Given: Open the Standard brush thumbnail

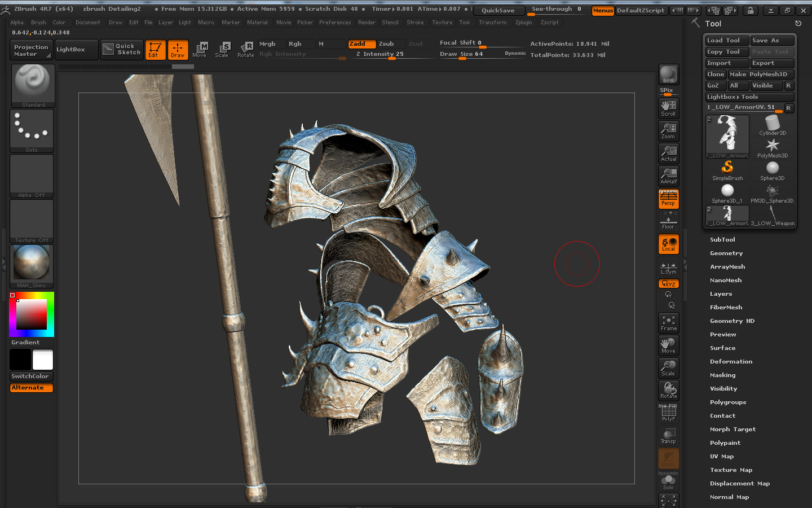Looking at the screenshot, I should coord(33,85).
